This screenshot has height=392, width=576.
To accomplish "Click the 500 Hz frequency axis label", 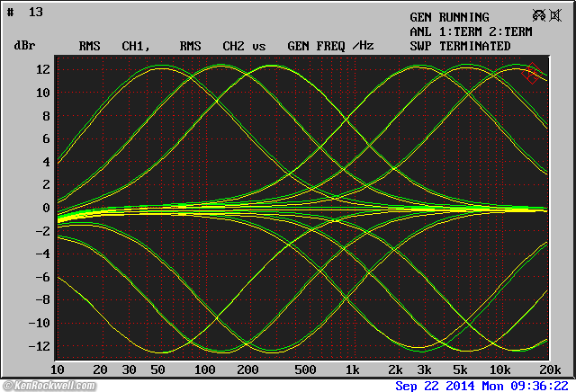I will (306, 370).
